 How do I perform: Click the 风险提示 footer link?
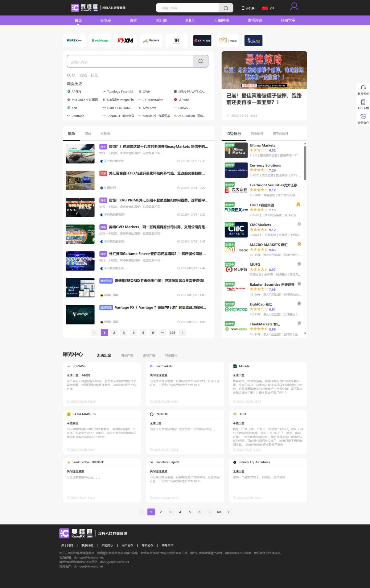click(107, 545)
